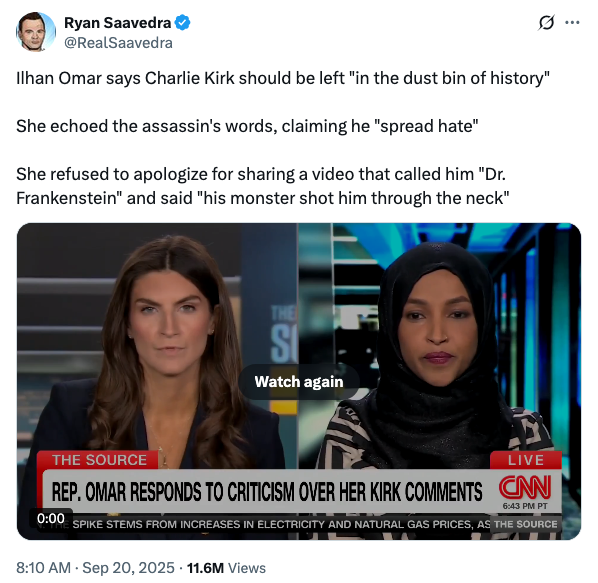Click the blue verified checkmark badge
Viewport: 598px width, 583px height.
[x=182, y=23]
